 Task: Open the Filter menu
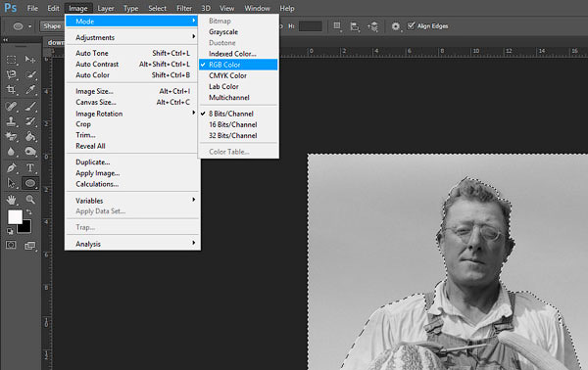tap(184, 8)
